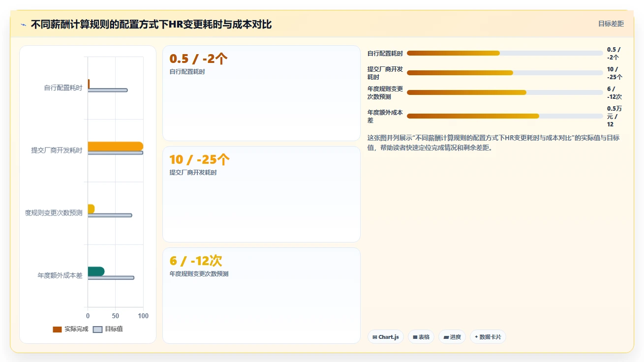The width and height of the screenshot is (644, 362).
Task: Click the teal 年度额外成本差 actual bar in chart
Action: (x=96, y=271)
